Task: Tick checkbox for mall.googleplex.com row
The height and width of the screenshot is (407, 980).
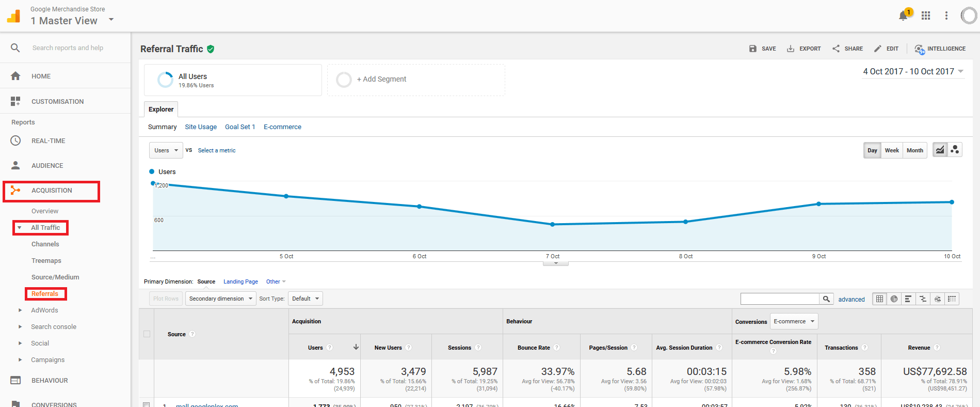Action: [147, 405]
